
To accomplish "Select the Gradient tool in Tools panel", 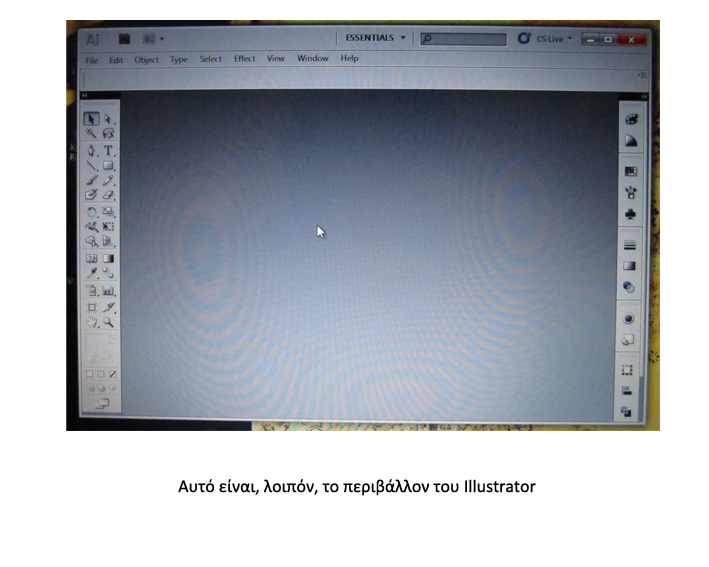I will point(108,259).
